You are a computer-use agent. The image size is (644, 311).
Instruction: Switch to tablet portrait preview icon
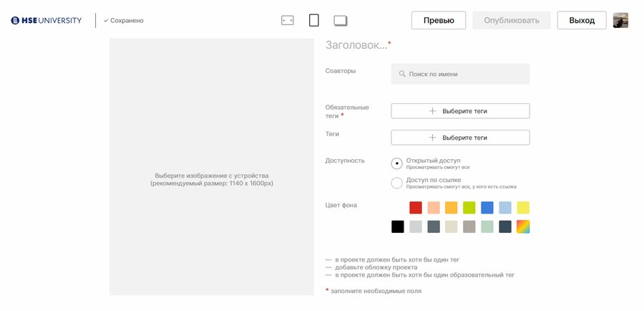coord(313,20)
